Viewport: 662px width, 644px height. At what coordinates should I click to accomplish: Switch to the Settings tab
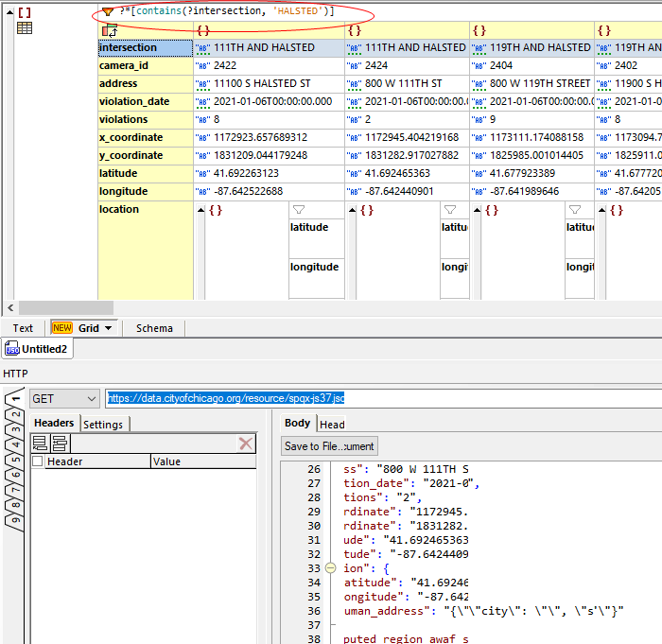tap(103, 425)
